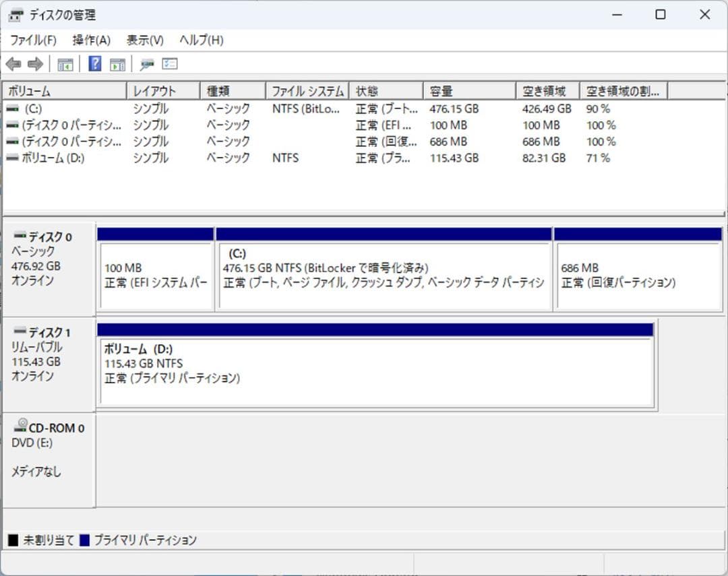Image resolution: width=728 pixels, height=576 pixels.
Task: Toggle the action pane visibility toolbar icon
Action: click(118, 63)
